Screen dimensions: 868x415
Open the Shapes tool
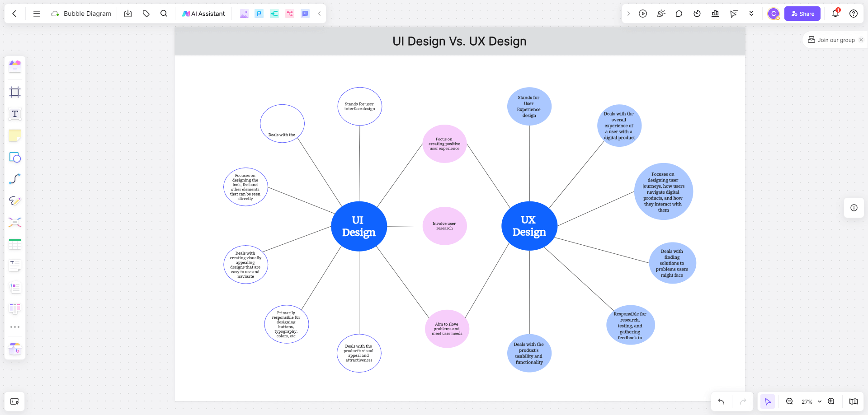pyautogui.click(x=15, y=158)
